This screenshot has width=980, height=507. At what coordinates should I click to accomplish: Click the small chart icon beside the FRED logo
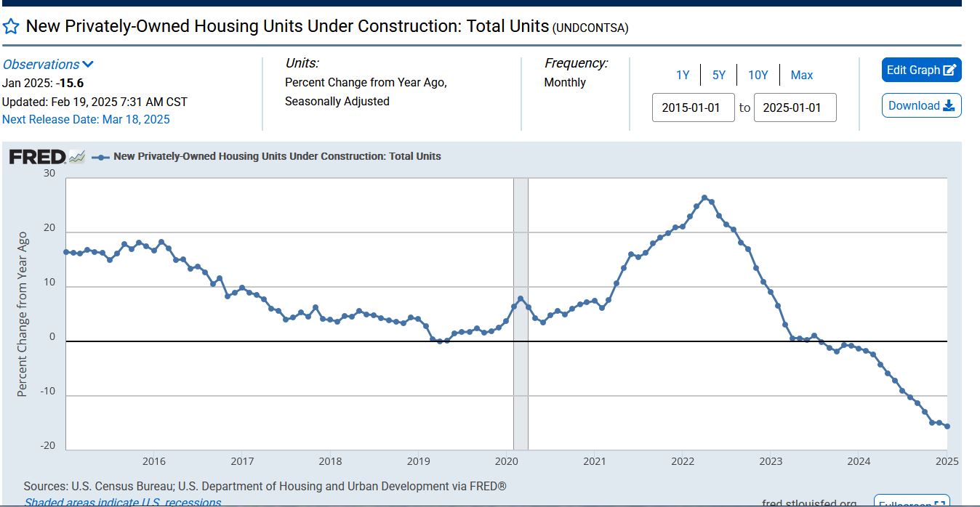click(77, 156)
